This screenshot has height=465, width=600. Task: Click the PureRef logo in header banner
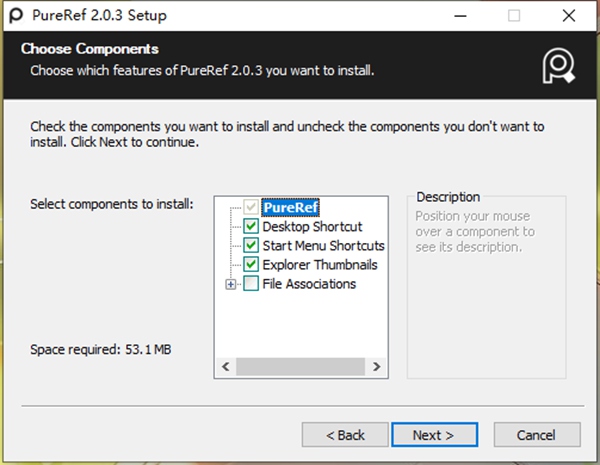pyautogui.click(x=557, y=64)
